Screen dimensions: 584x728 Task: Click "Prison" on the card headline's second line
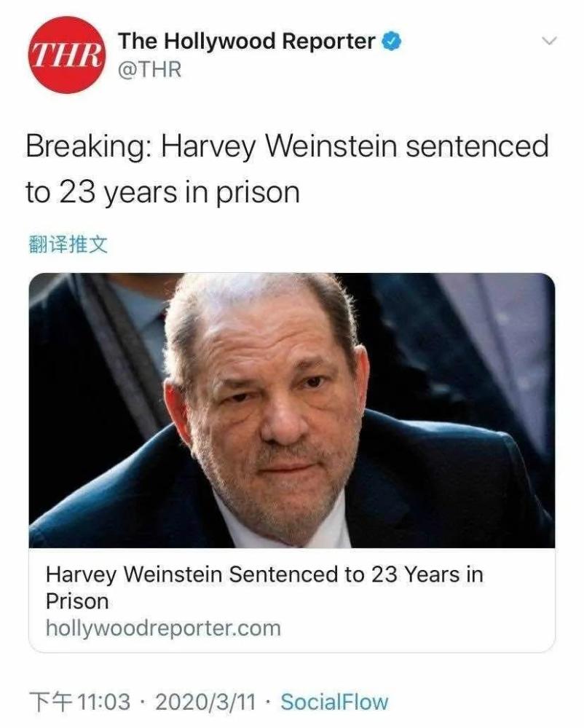coord(76,601)
